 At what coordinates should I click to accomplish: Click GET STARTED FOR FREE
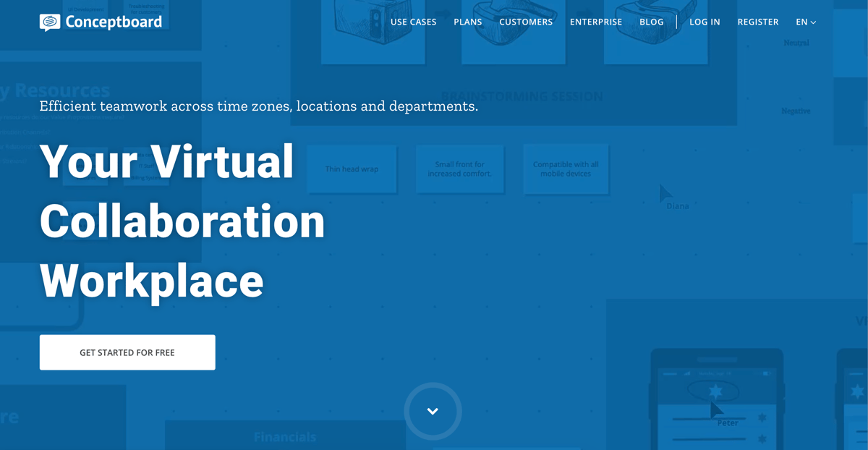tap(127, 352)
